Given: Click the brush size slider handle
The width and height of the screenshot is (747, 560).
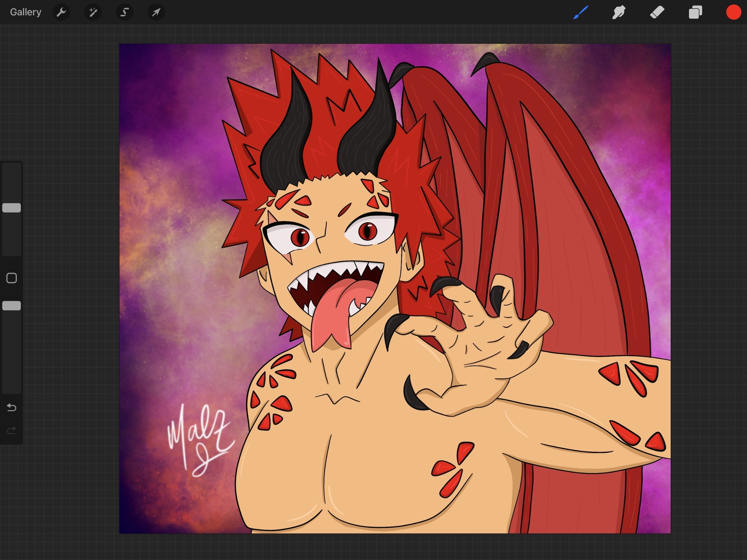Looking at the screenshot, I should 12,208.
